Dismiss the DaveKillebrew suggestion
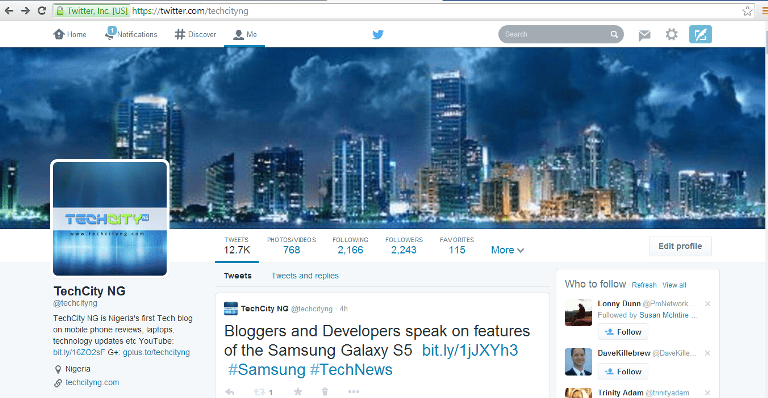 (707, 353)
